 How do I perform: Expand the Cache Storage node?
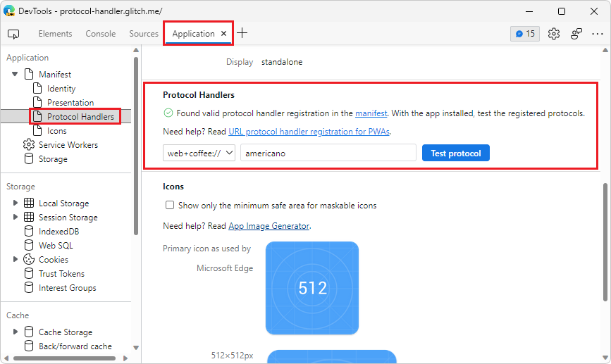click(16, 332)
